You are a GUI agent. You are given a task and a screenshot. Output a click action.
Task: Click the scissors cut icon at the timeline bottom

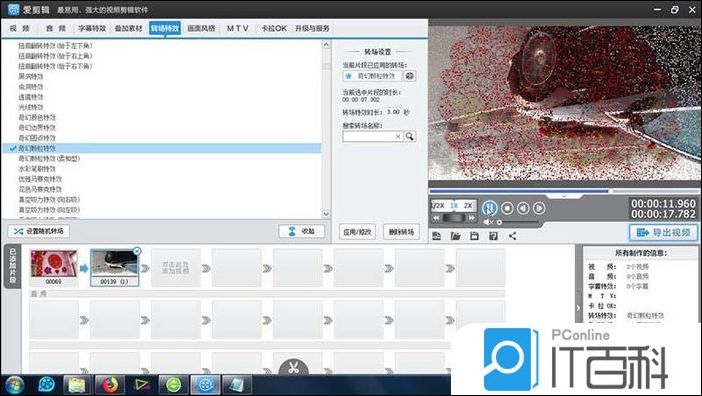[294, 368]
